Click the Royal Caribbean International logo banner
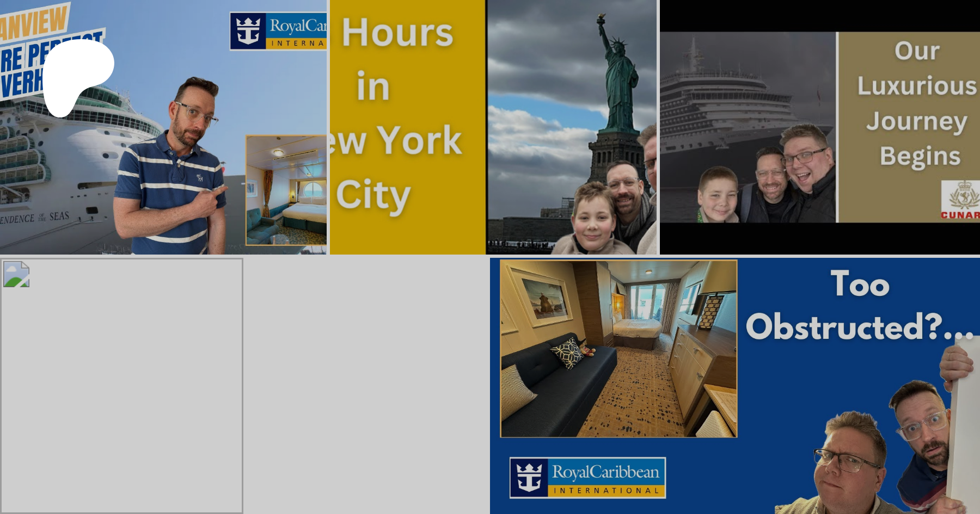 (587, 478)
